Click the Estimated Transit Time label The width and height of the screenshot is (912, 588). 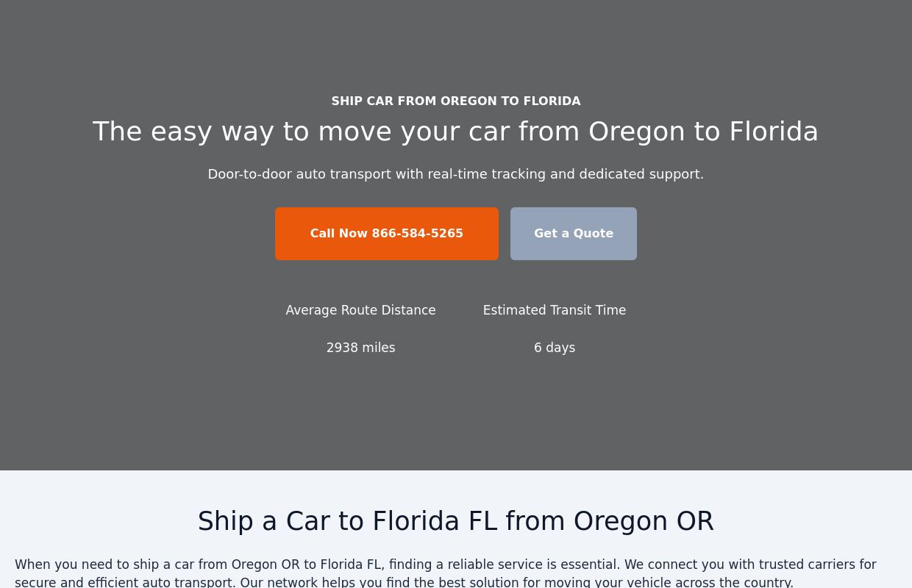[554, 309]
